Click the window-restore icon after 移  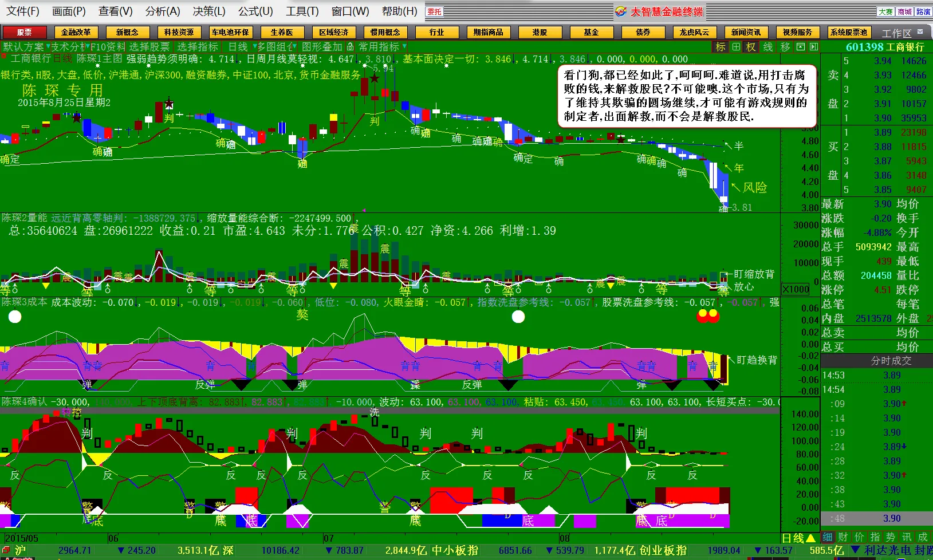(x=801, y=47)
